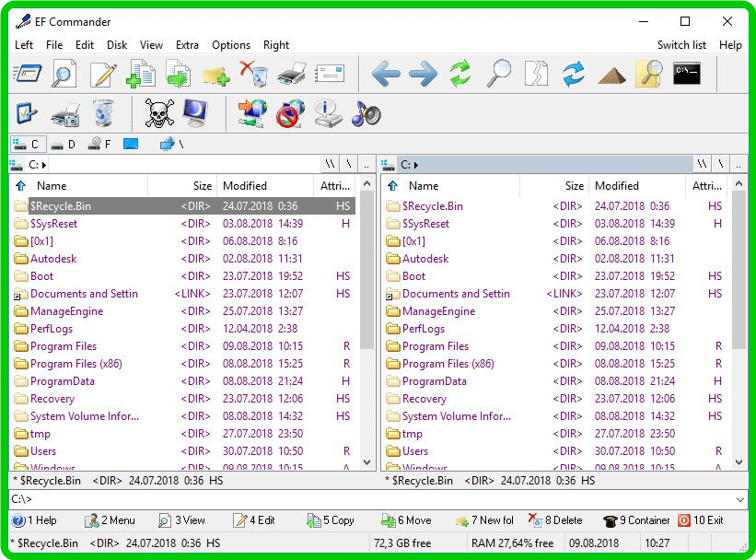Select drive C button
The height and width of the screenshot is (560, 756).
click(x=28, y=144)
